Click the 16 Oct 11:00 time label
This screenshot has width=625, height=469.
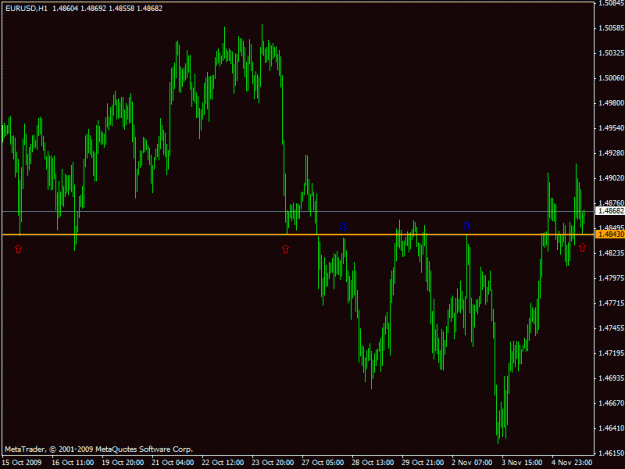pyautogui.click(x=73, y=463)
